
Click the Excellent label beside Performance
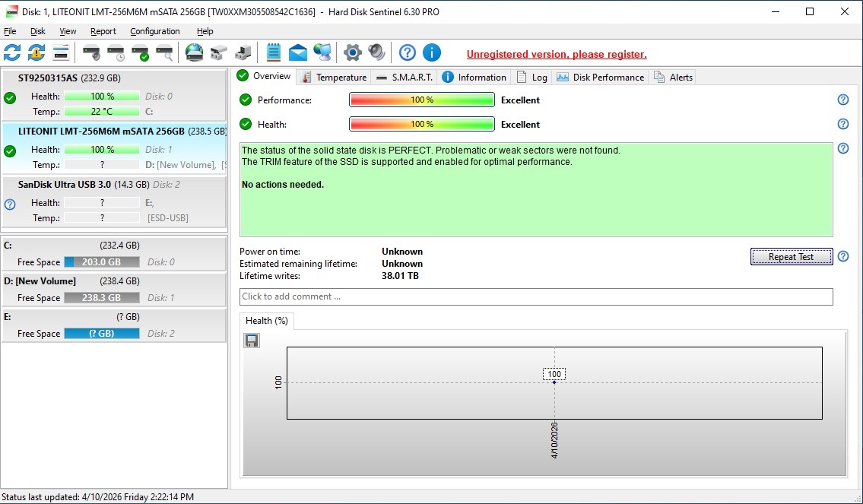520,100
